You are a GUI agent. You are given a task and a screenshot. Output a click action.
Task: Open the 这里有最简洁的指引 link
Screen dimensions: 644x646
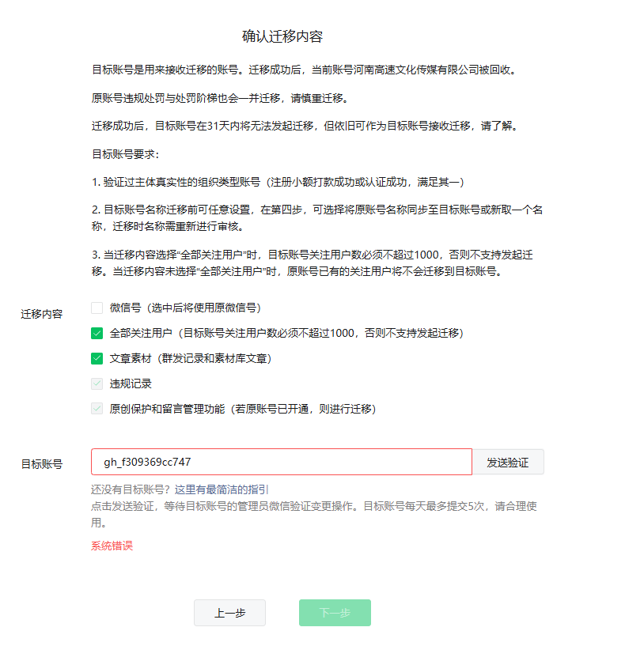(x=222, y=489)
